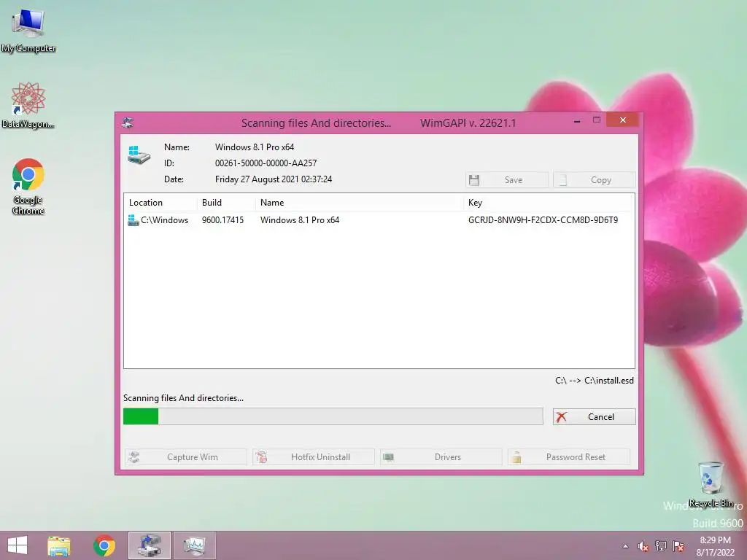Click the Windows drive icon beside Name
The width and height of the screenshot is (747, 560).
click(139, 155)
